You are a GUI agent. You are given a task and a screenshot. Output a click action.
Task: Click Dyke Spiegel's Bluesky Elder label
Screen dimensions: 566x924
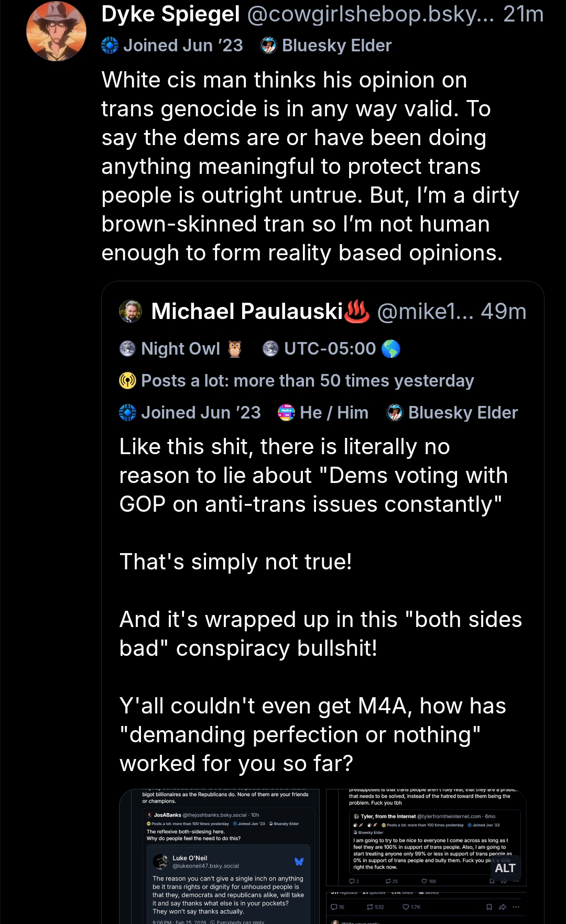click(326, 46)
